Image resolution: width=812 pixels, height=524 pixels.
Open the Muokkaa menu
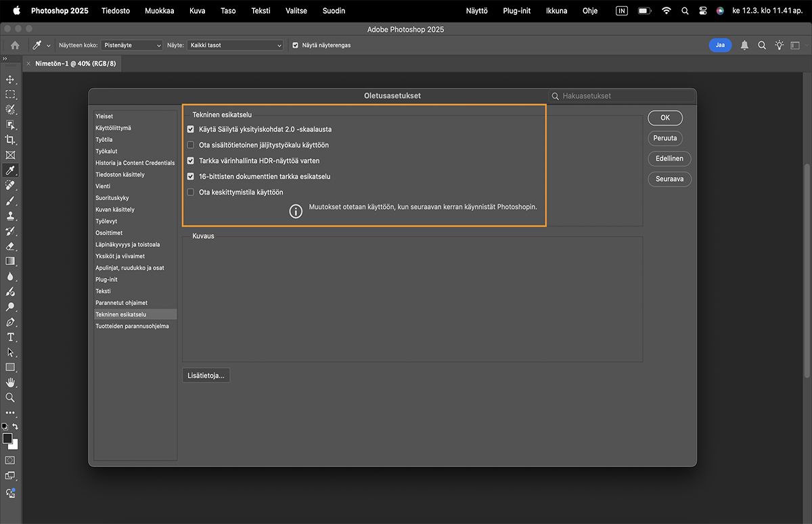click(x=160, y=11)
